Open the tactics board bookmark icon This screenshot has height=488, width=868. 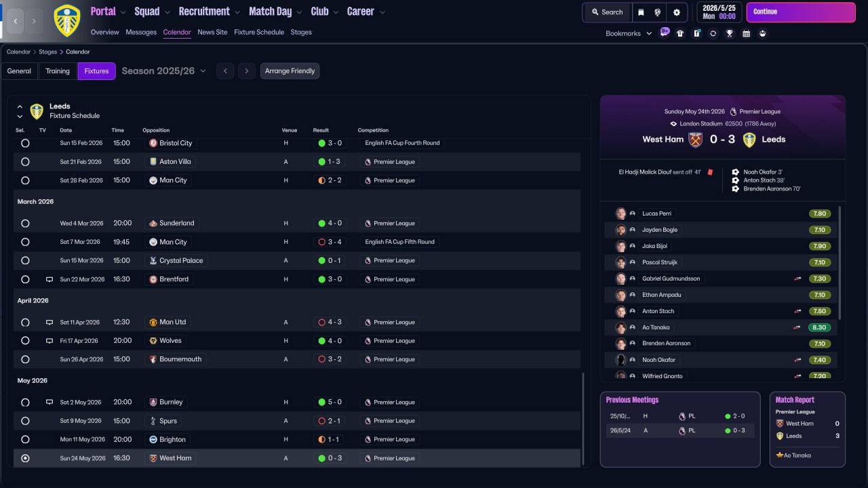[x=696, y=33]
